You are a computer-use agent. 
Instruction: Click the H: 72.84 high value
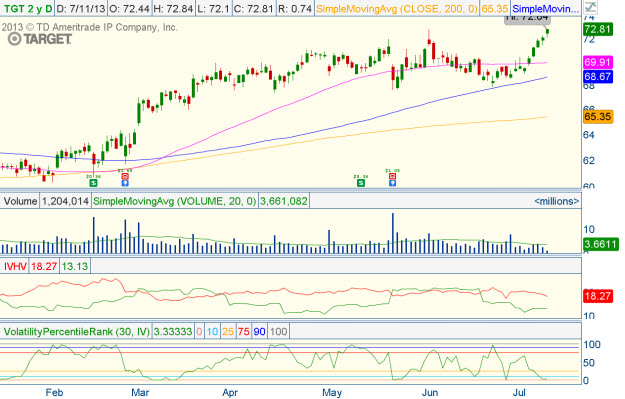pyautogui.click(x=174, y=8)
